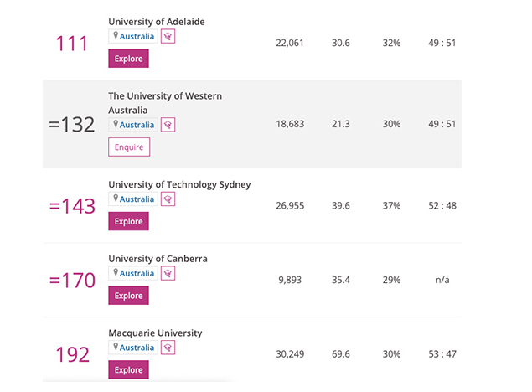The image size is (532, 392).
Task: Open University of Canberra title link
Action: (x=158, y=259)
